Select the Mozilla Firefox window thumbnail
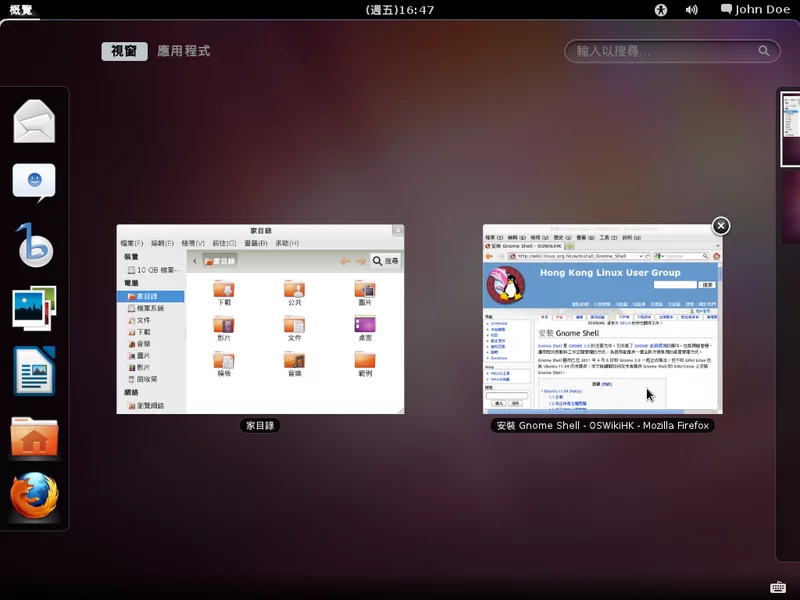 tap(601, 319)
